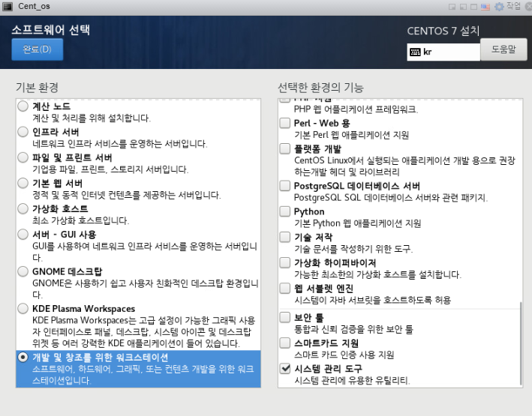
Task: Click '시스템 관리에 유용한 유틸리티.' text
Action: click(352, 381)
